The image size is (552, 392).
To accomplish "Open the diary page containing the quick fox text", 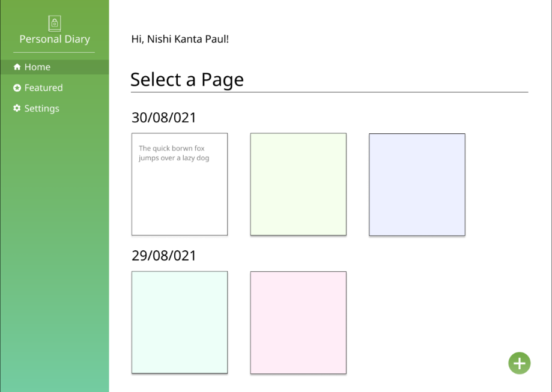I will pyautogui.click(x=179, y=183).
